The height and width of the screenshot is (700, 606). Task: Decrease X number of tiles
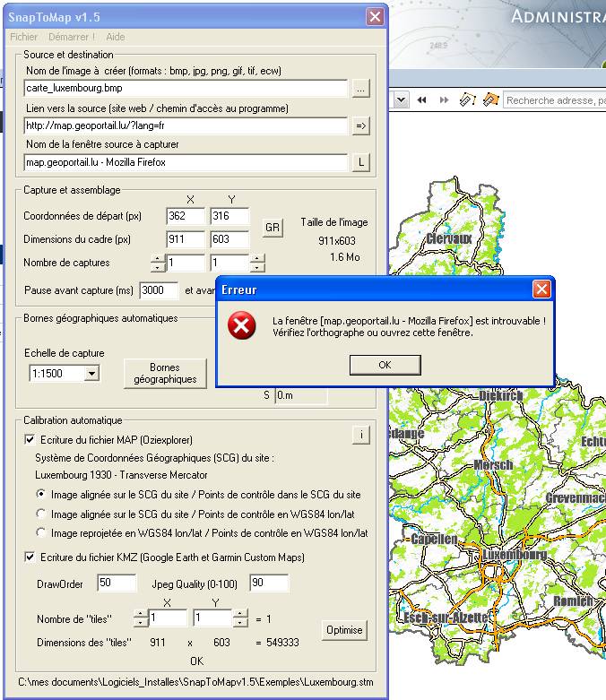tap(141, 623)
